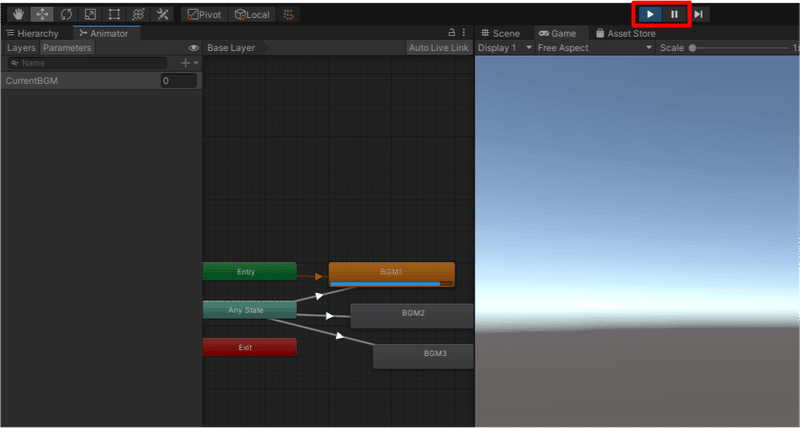Viewport: 800px width, 428px height.
Task: Toggle Local handle rotation
Action: coord(252,14)
